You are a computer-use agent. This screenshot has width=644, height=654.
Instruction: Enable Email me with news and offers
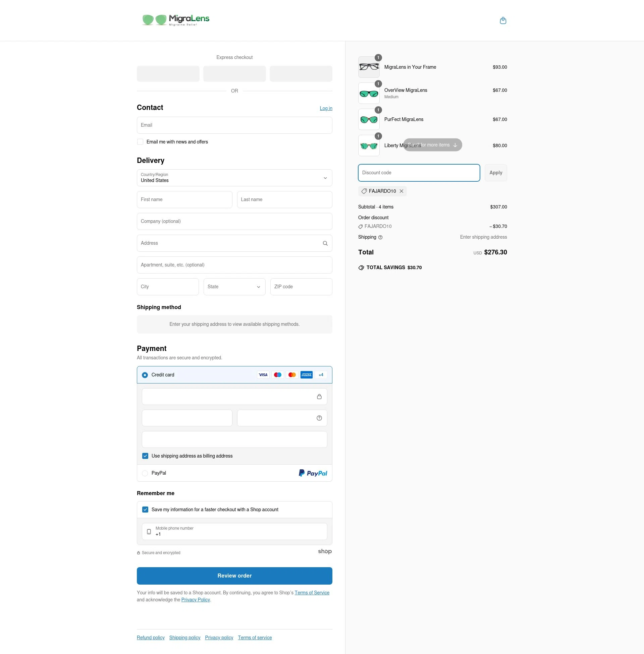pos(140,141)
